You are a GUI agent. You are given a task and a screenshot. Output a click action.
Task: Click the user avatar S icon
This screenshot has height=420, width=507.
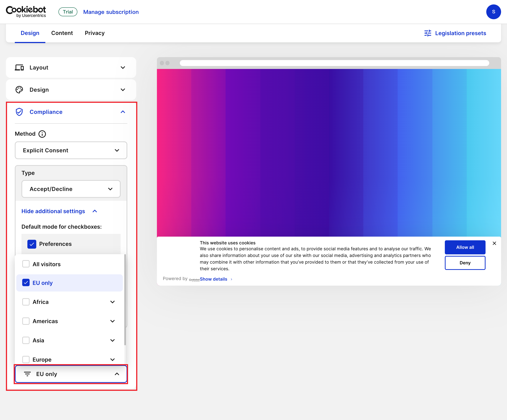point(493,12)
